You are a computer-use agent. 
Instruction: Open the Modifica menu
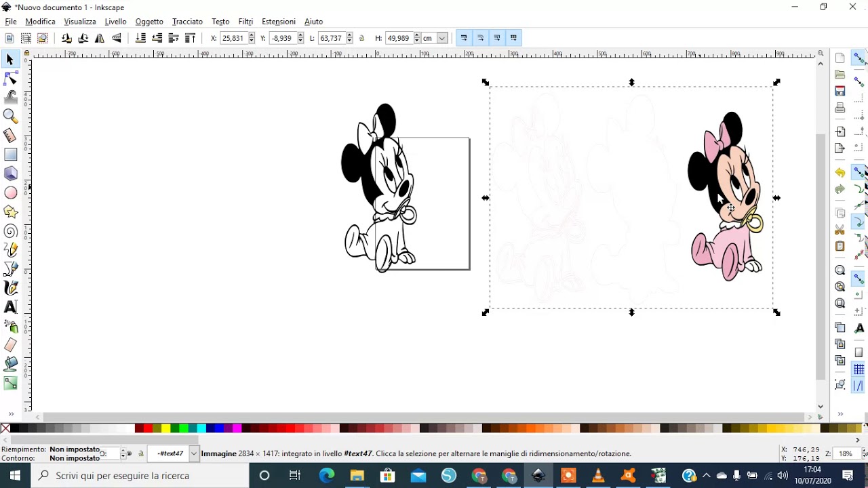(40, 22)
